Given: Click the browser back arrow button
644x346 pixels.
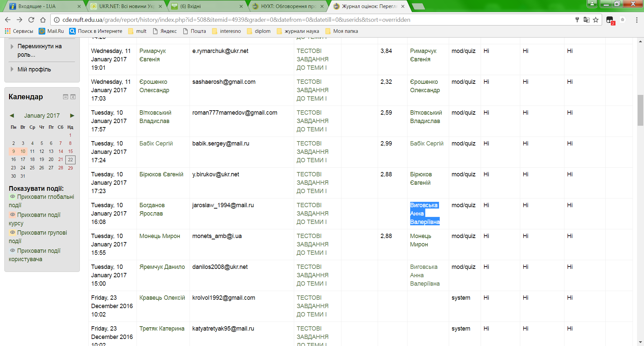Looking at the screenshot, I should pos(8,20).
